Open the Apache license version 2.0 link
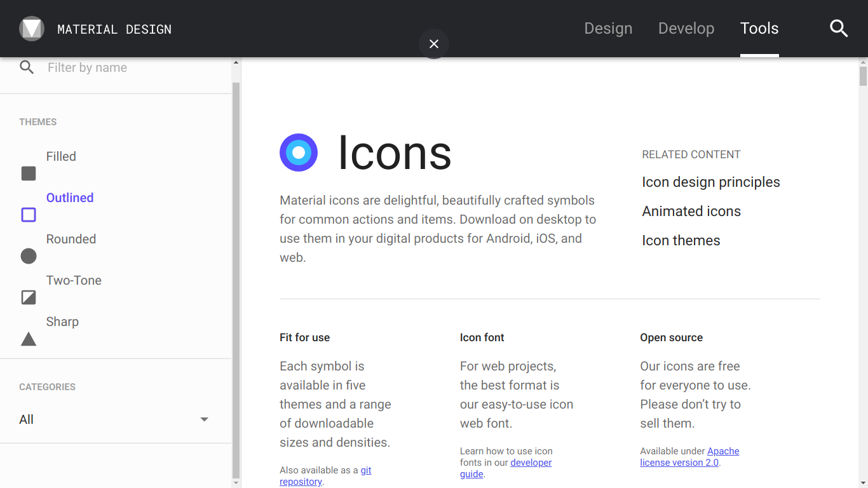 [689, 456]
